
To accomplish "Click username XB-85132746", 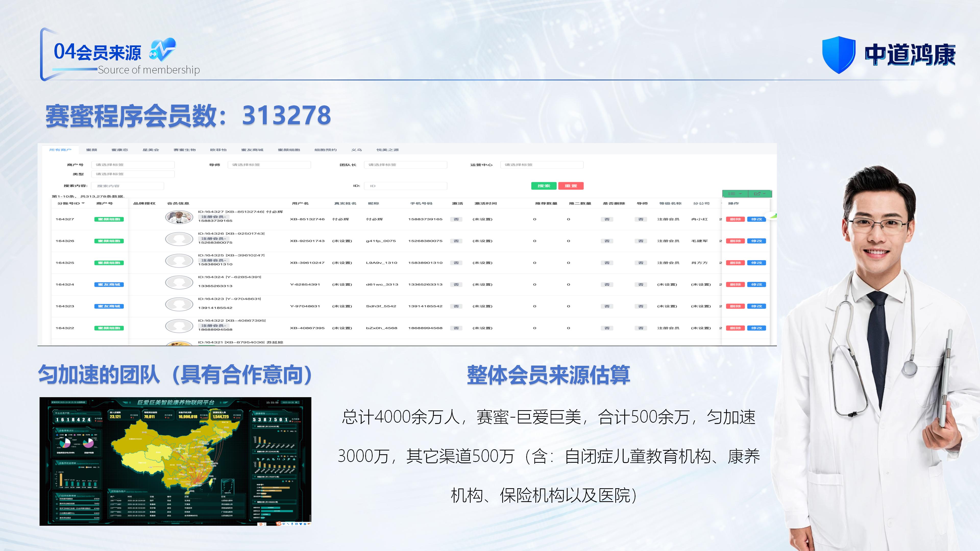I will click(307, 219).
